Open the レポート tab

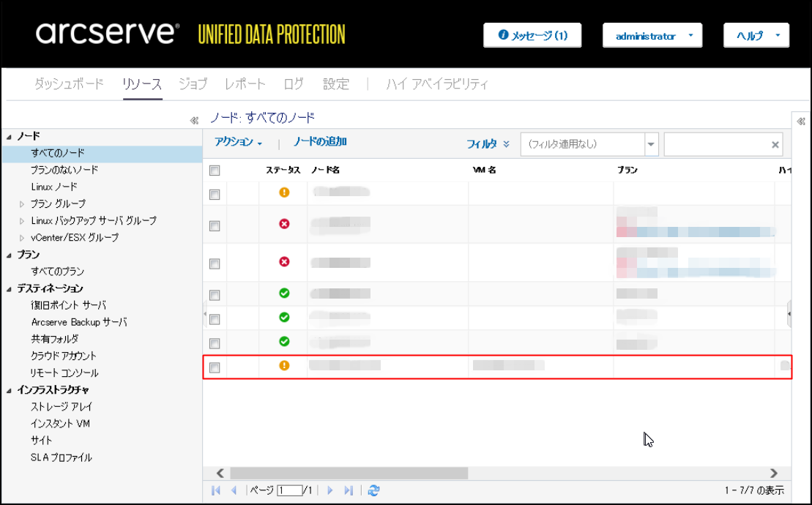click(245, 84)
